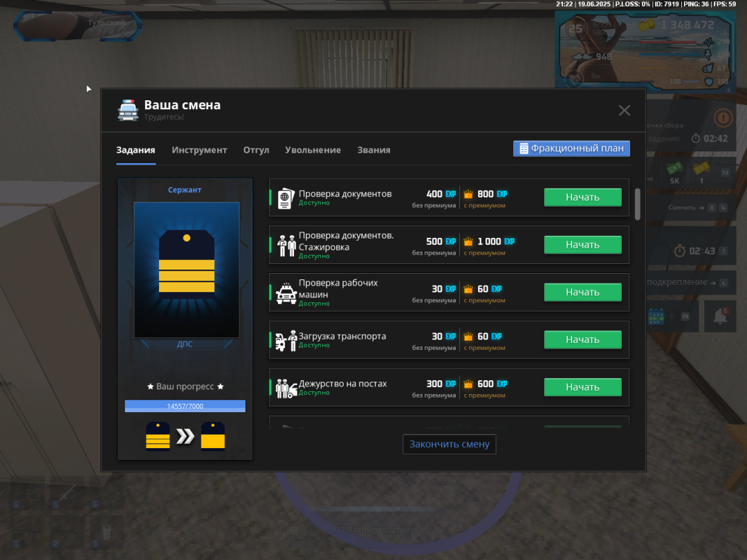The height and width of the screenshot is (560, 747).
Task: Click the Загрузка транспорта task icon
Action: click(x=286, y=340)
